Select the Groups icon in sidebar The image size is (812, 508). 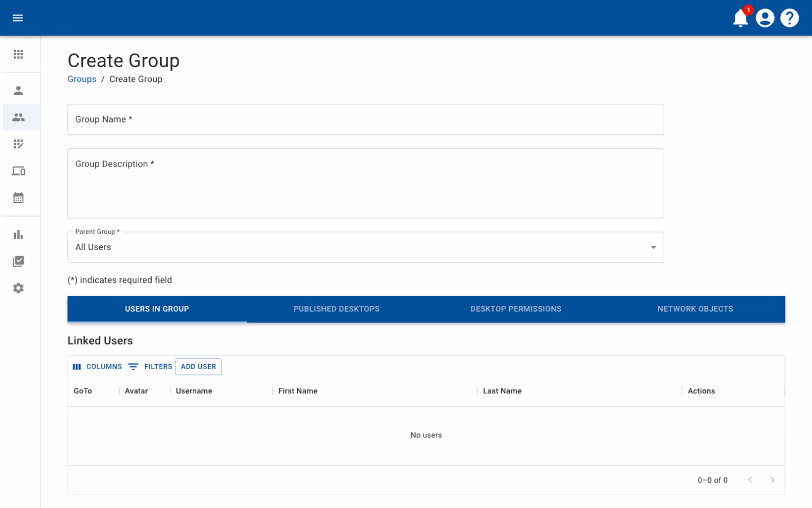click(x=18, y=117)
